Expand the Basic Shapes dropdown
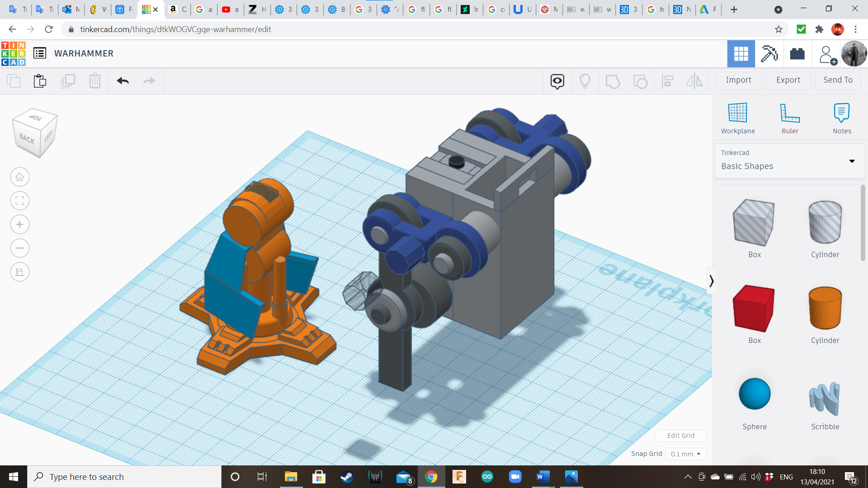 (x=852, y=161)
